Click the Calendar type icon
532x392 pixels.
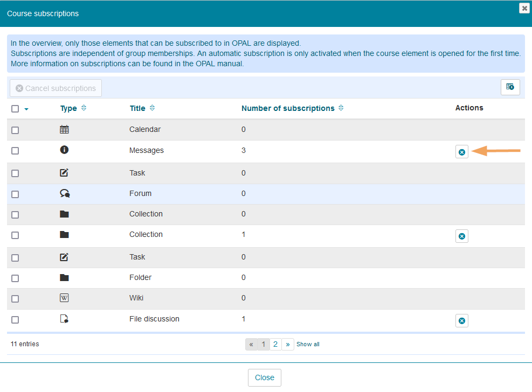(x=64, y=130)
